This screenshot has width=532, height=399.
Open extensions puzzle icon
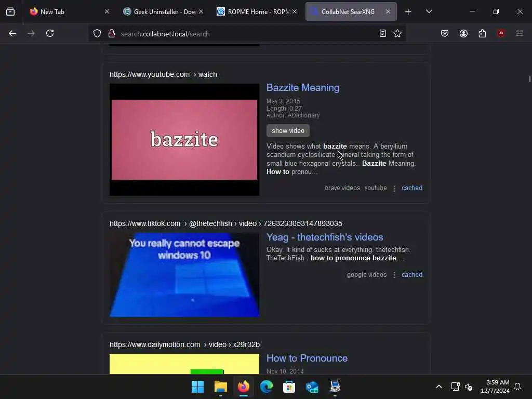(x=482, y=33)
